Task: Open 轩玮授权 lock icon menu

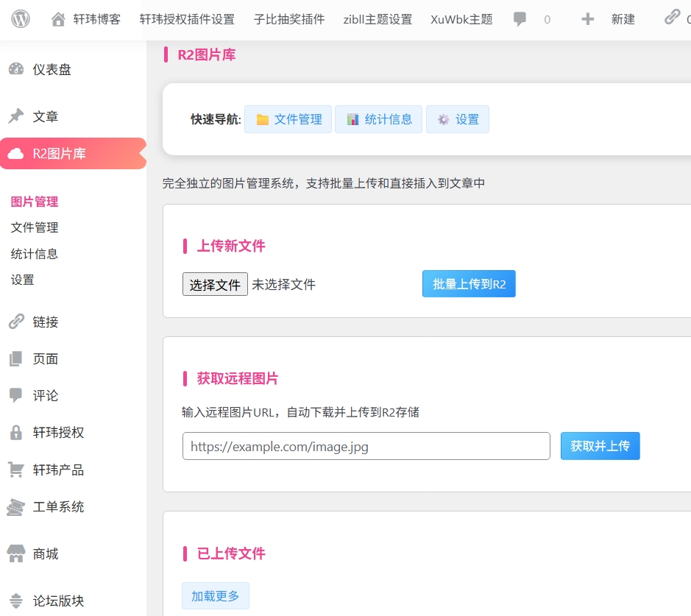Action: coord(16,433)
